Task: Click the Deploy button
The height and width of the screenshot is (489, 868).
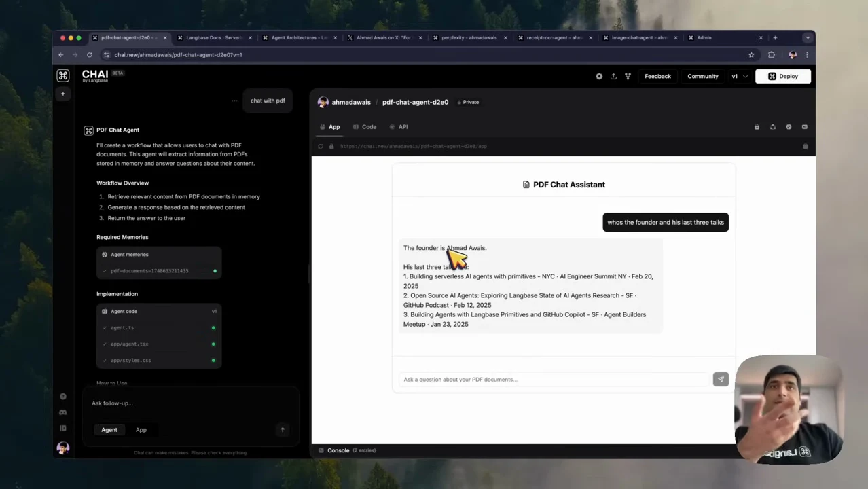Action: pos(783,76)
